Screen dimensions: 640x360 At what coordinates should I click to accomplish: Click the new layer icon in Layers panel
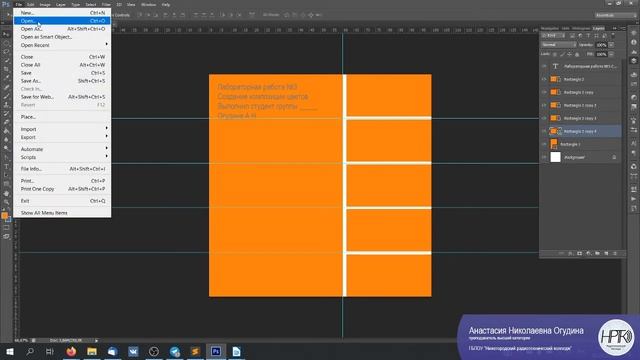pyautogui.click(x=606, y=253)
